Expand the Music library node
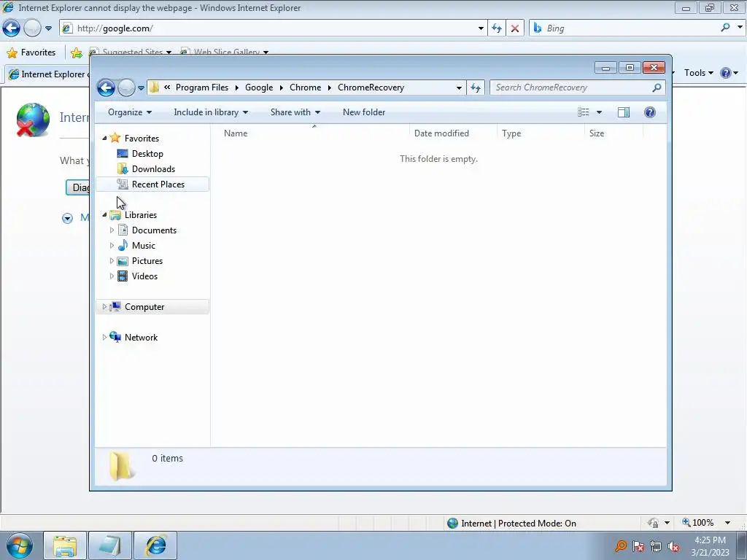Screen dimensions: 747x560 point(112,246)
